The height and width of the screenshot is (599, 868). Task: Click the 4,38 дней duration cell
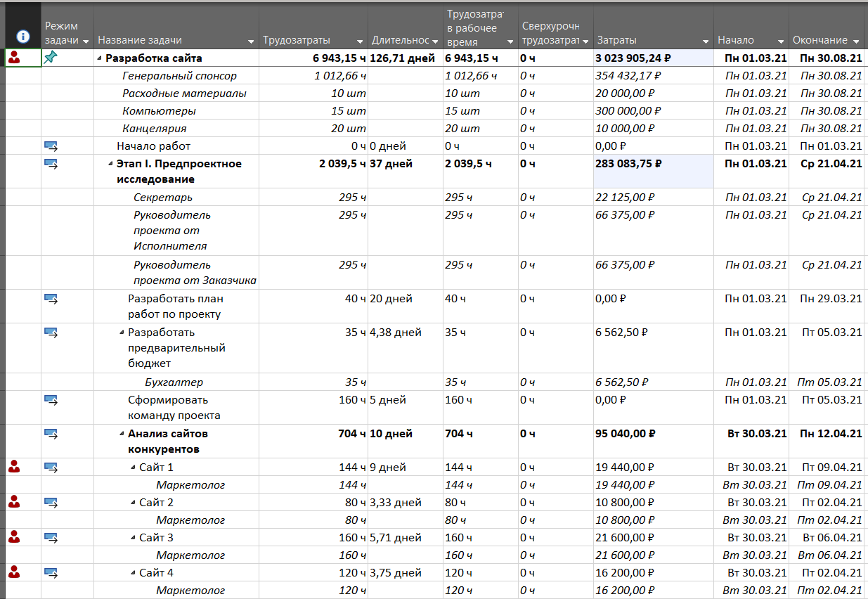(405, 349)
